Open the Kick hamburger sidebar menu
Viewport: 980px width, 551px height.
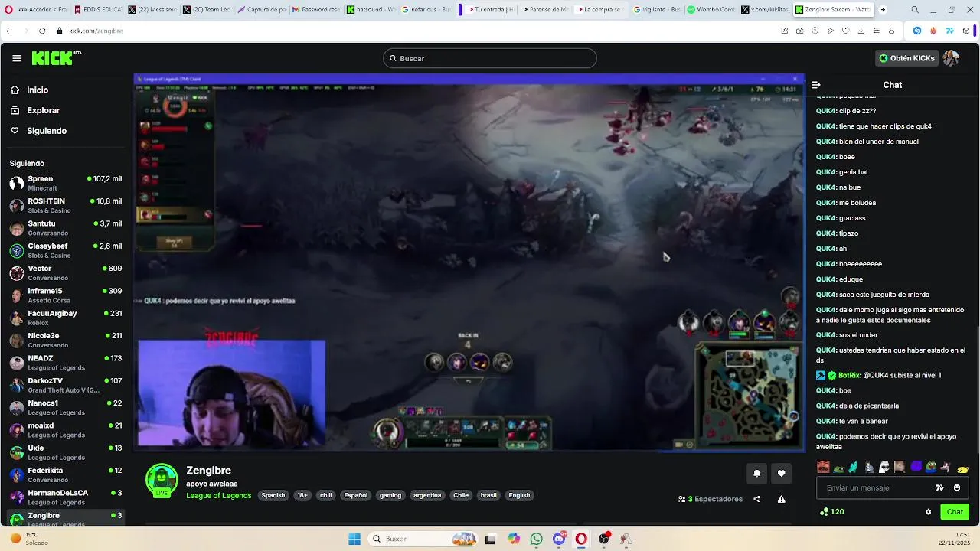[17, 58]
